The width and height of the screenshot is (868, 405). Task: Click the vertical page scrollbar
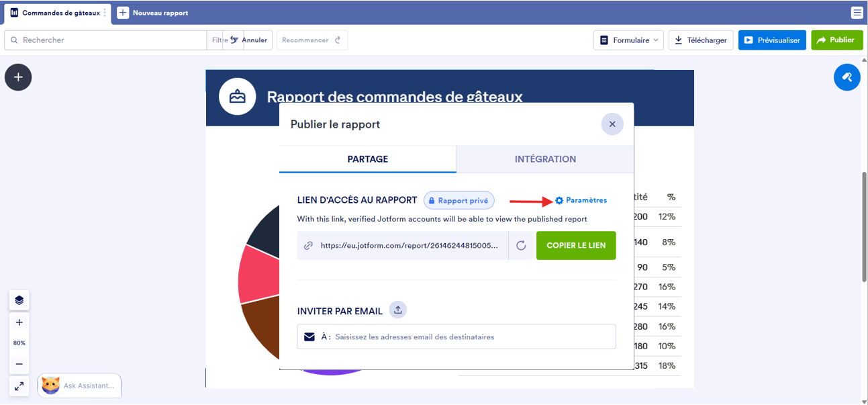pyautogui.click(x=864, y=226)
